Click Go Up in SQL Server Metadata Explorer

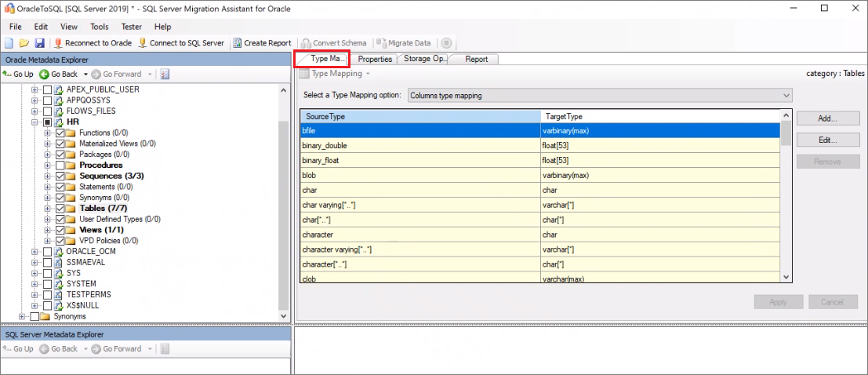pos(18,349)
